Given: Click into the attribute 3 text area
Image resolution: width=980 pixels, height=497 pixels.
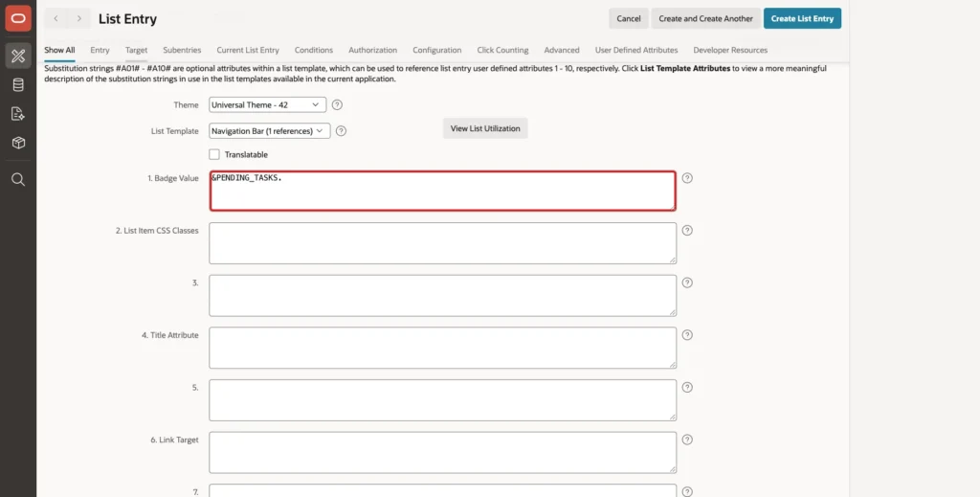Looking at the screenshot, I should tap(442, 296).
